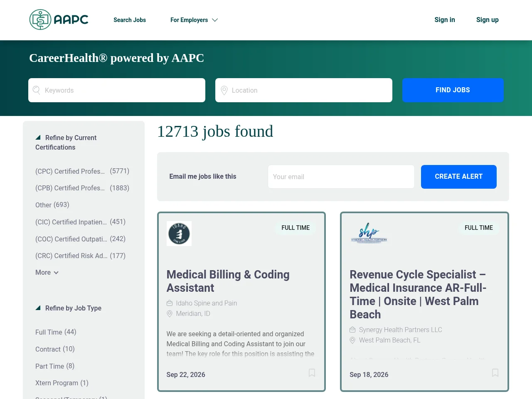Collapse Refine by Job Type section
This screenshot has height=399, width=532.
[x=68, y=308]
